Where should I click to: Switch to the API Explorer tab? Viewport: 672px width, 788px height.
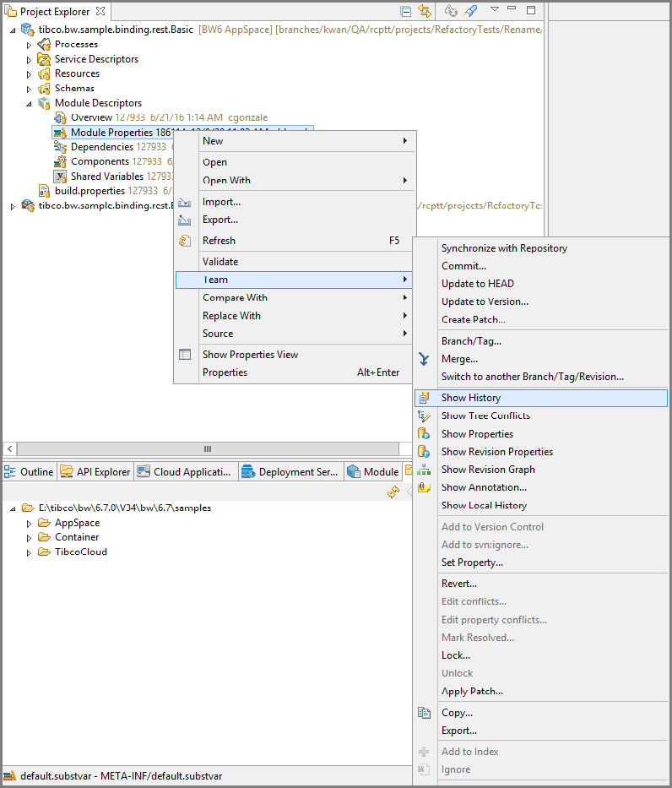click(95, 472)
